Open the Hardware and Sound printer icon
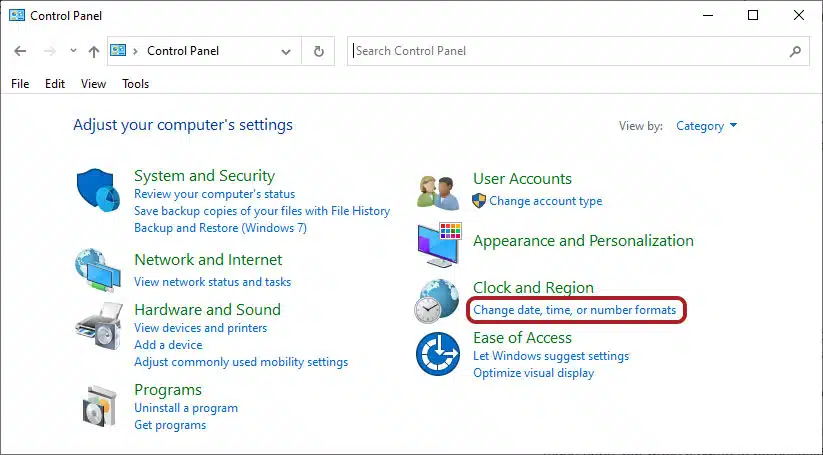The height and width of the screenshot is (455, 823). 99,325
